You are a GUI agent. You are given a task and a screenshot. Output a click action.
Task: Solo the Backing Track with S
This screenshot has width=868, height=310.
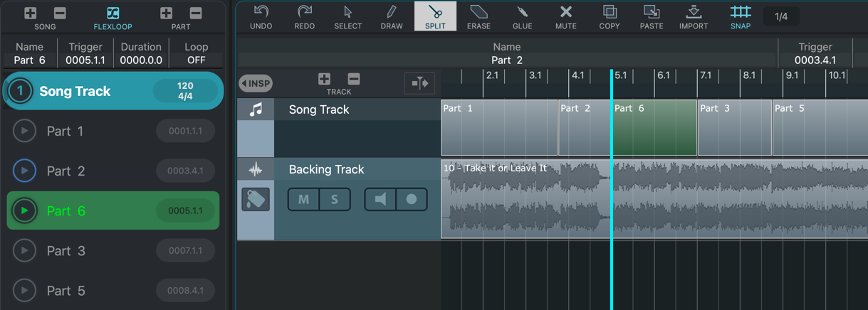point(335,200)
